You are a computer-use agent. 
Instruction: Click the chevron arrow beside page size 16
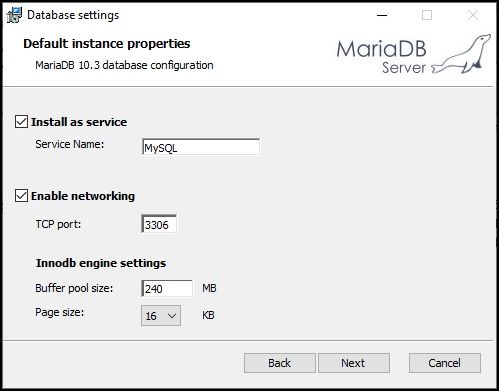tap(172, 315)
